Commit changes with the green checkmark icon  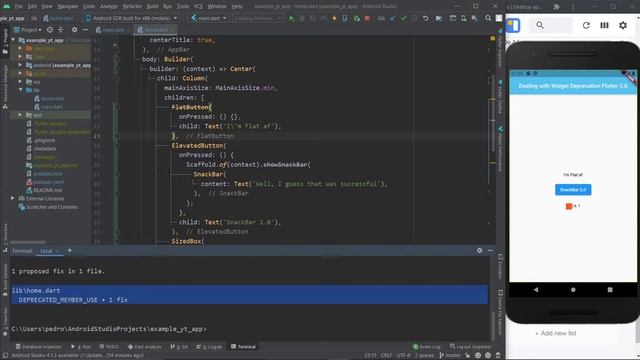coord(404,18)
